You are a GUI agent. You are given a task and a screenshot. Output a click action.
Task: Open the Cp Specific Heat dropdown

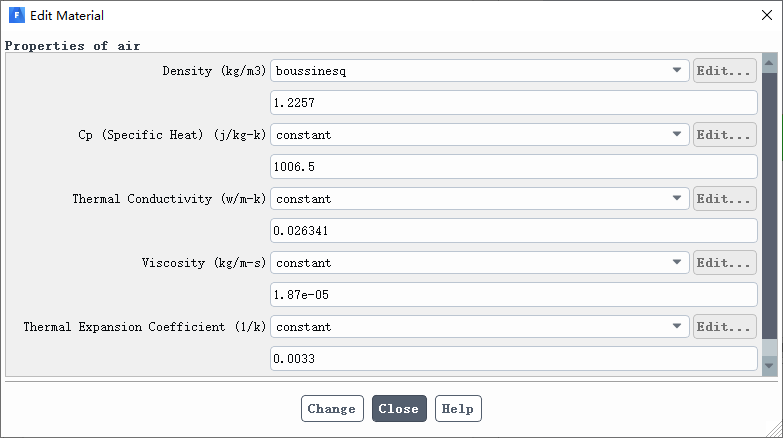pyautogui.click(x=479, y=135)
